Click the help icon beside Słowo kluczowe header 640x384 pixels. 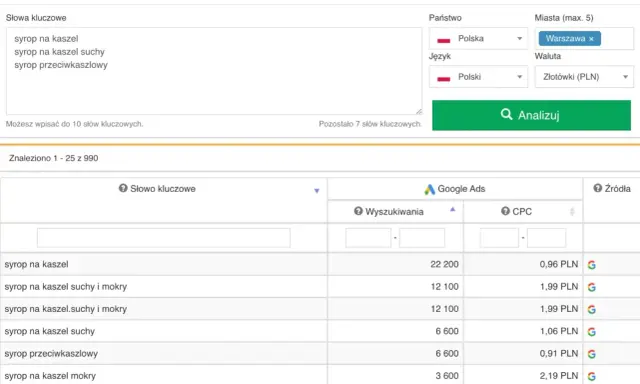click(x=123, y=188)
